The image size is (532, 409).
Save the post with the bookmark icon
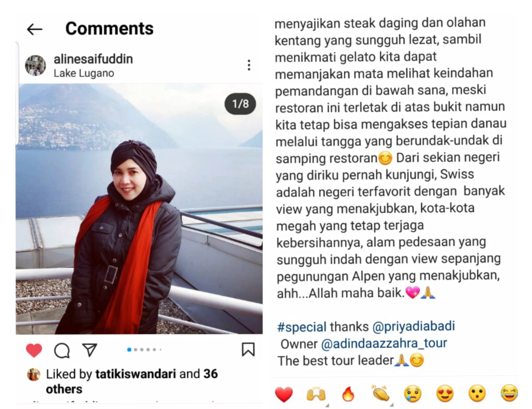pyautogui.click(x=248, y=350)
